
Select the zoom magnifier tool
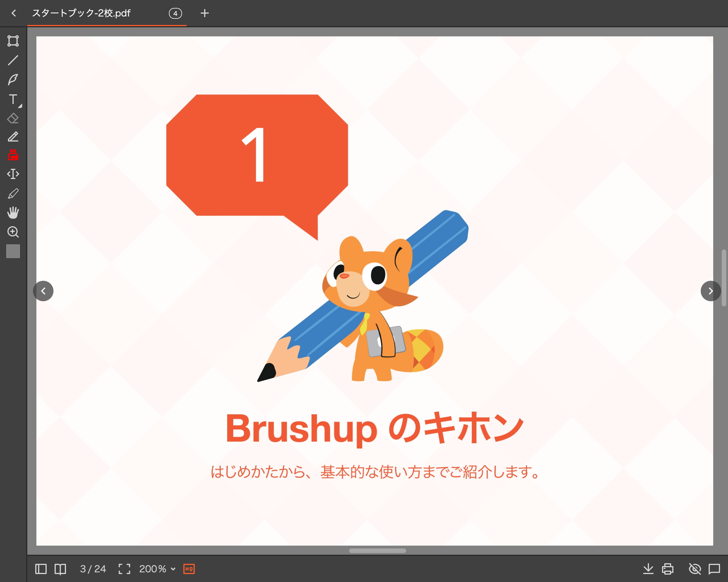13,232
